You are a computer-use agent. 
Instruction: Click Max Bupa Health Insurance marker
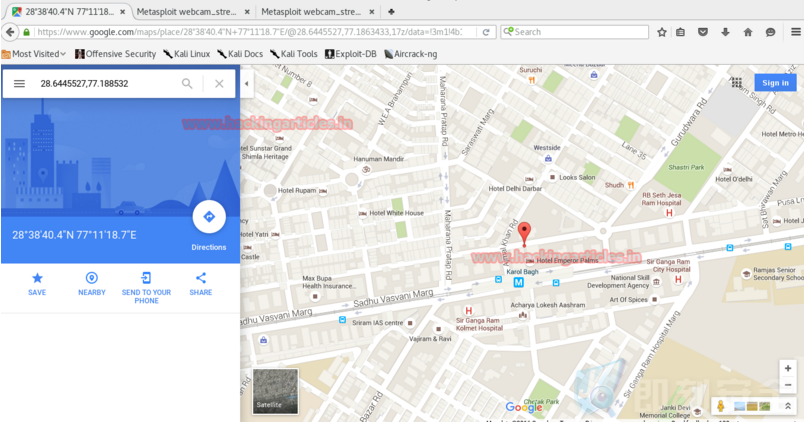point(315,296)
